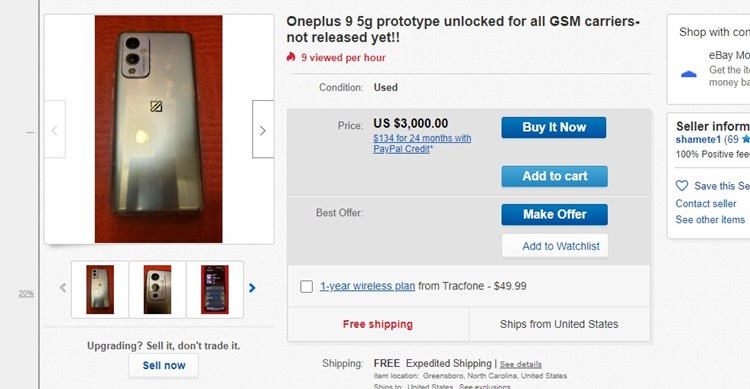Click the Sell now button
Image resolution: width=750 pixels, height=389 pixels.
(x=164, y=366)
